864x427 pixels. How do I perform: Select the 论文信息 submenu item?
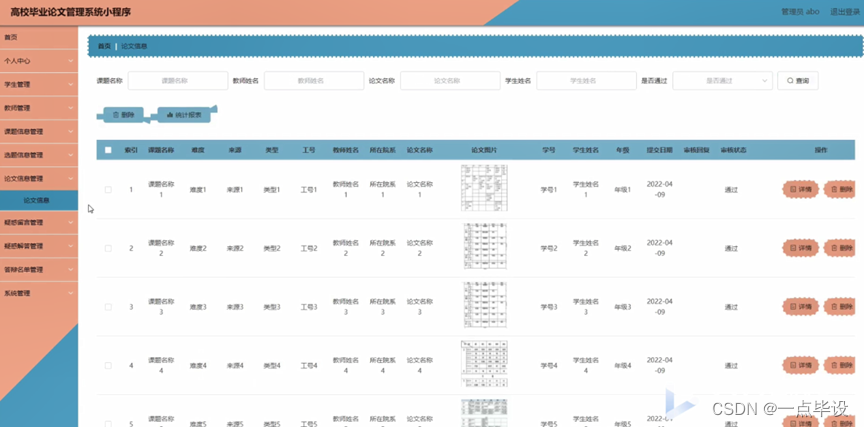coord(39,201)
